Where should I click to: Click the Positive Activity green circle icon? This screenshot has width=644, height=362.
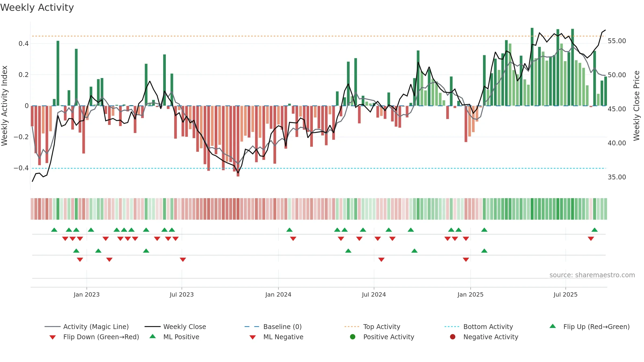click(x=353, y=337)
